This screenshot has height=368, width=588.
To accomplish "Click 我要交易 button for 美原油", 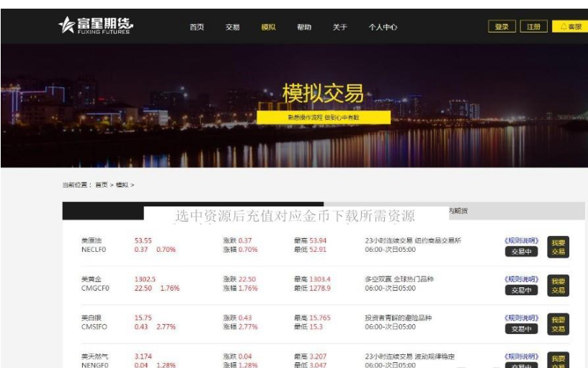I will (x=558, y=247).
